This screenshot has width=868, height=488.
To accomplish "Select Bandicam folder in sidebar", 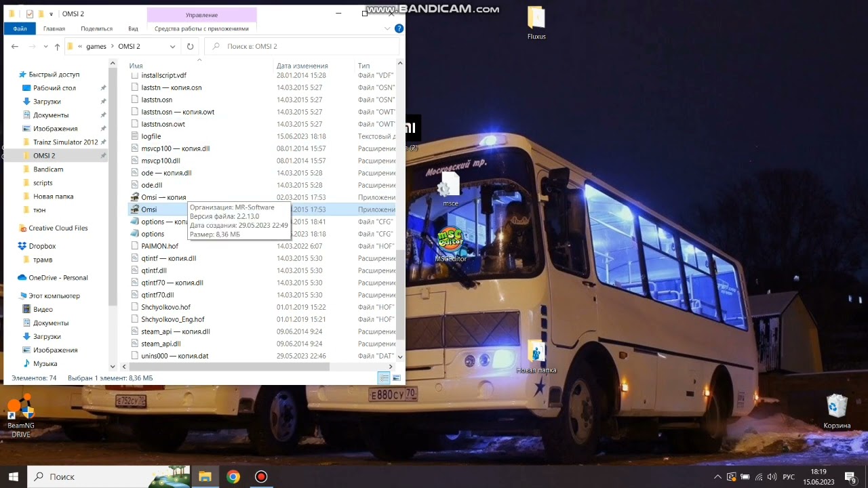I will point(48,169).
